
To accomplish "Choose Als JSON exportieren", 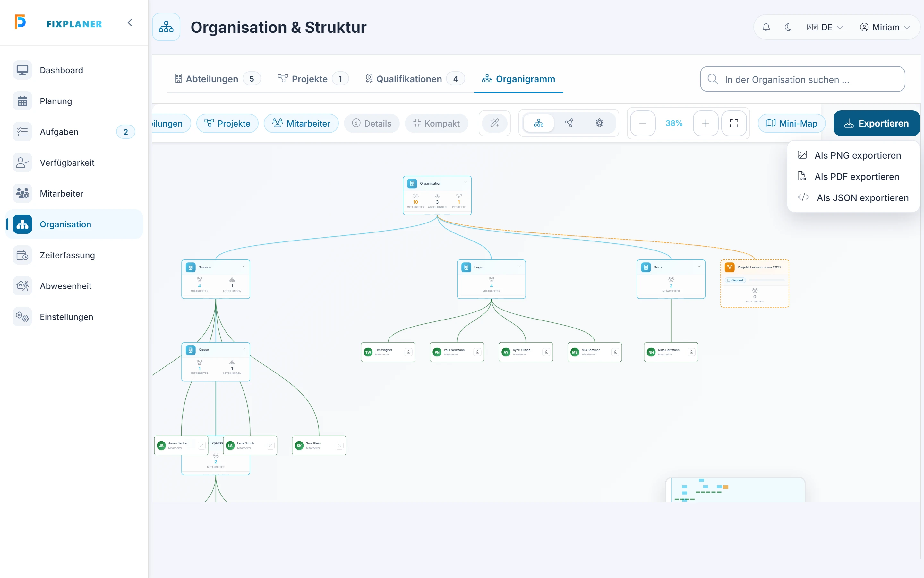I will (853, 197).
